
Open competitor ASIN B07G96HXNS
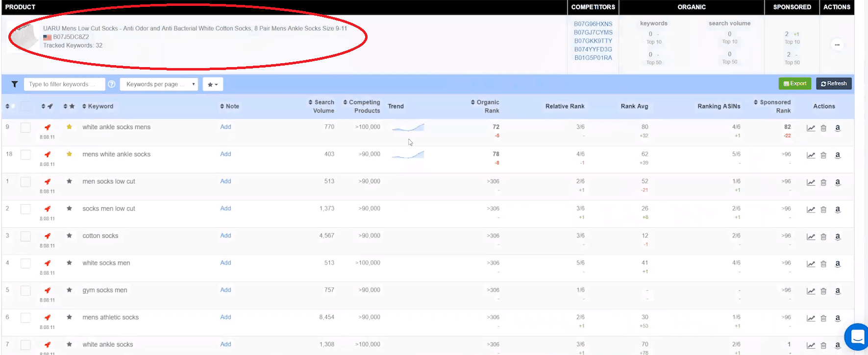(x=593, y=24)
